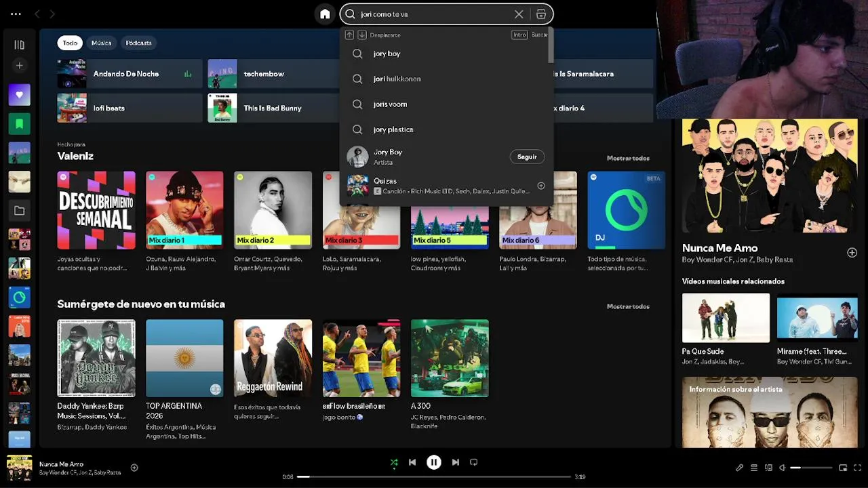
Task: Open Mix diario 5 cover
Action: [450, 228]
